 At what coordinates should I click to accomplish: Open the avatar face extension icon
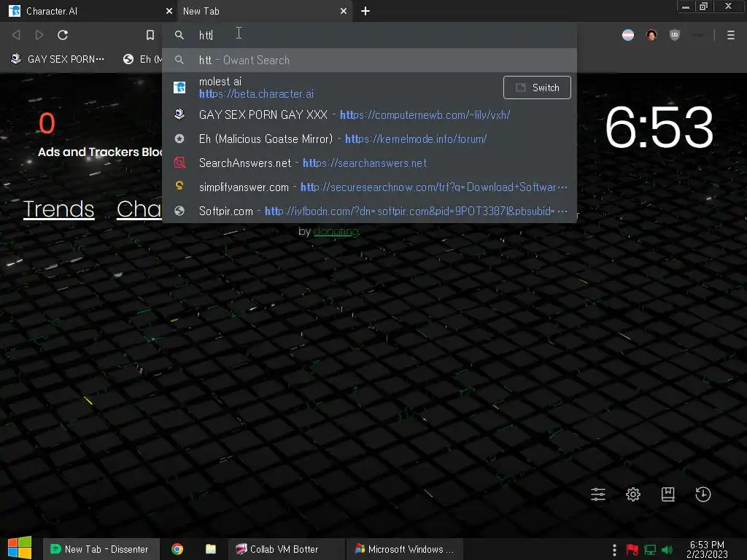651,35
